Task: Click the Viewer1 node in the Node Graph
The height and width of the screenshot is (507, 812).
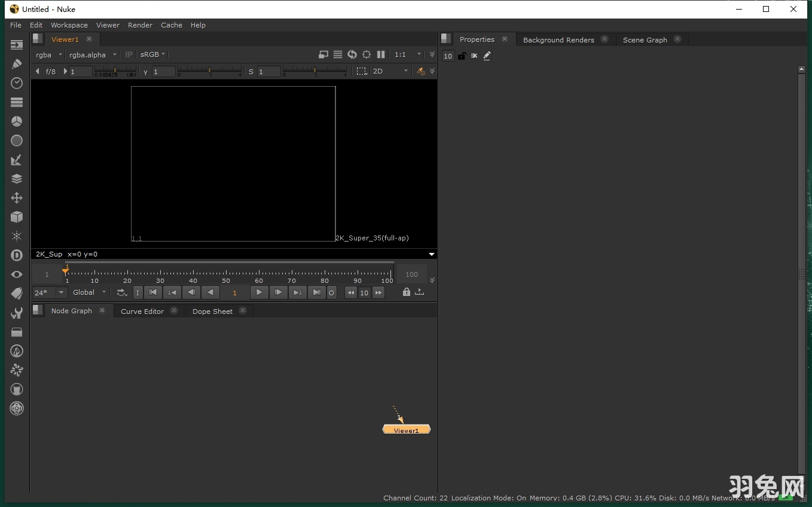Action: click(407, 430)
